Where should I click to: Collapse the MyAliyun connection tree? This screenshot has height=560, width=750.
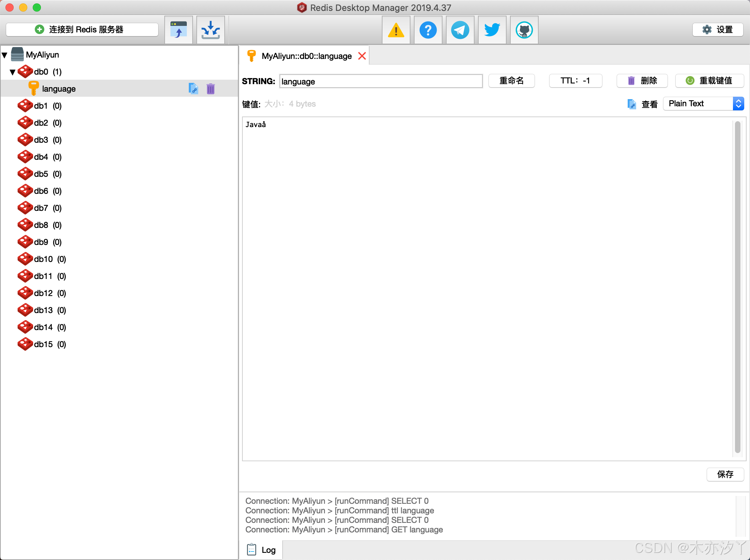tap(5, 55)
